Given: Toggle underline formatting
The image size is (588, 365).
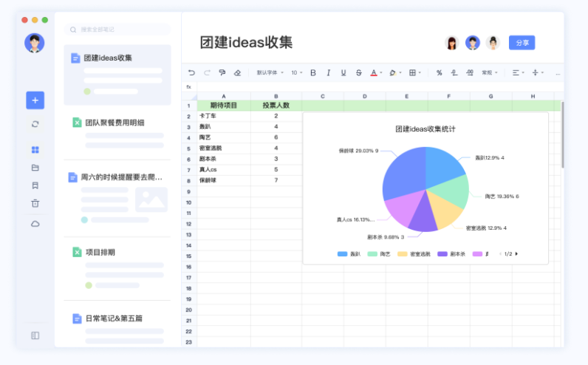Looking at the screenshot, I should pyautogui.click(x=343, y=72).
